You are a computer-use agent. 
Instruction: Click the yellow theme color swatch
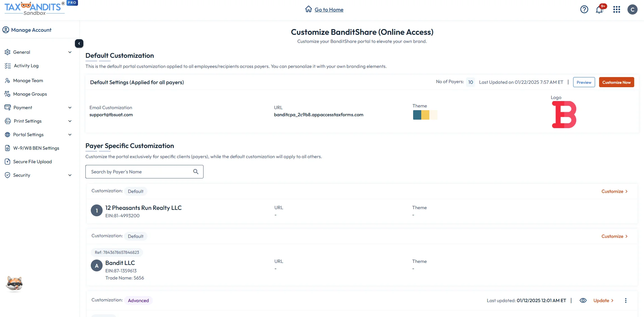[x=425, y=115]
